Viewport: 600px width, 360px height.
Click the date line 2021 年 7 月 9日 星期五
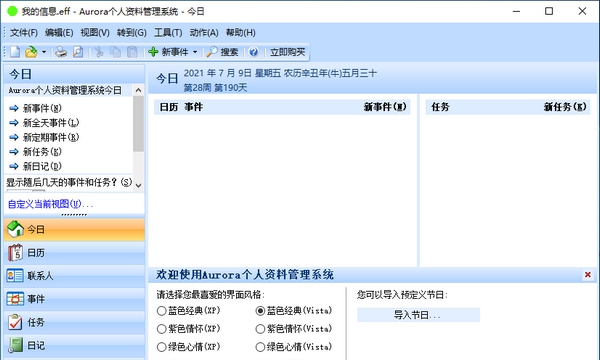(232, 73)
